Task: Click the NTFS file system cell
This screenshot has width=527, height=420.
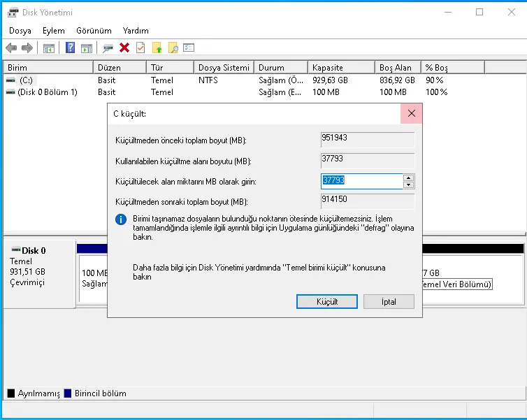Action: coord(208,80)
